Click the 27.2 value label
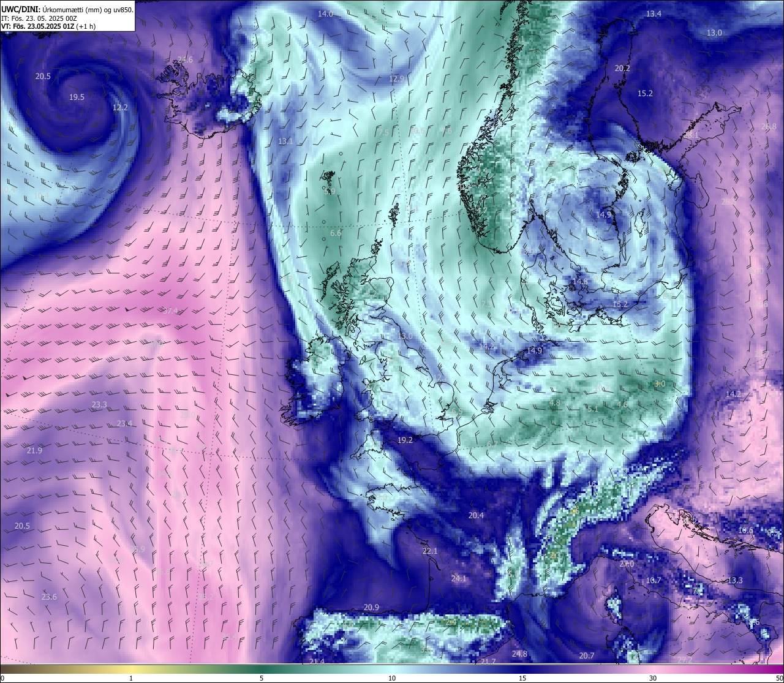The height and width of the screenshot is (683, 784). 685,660
